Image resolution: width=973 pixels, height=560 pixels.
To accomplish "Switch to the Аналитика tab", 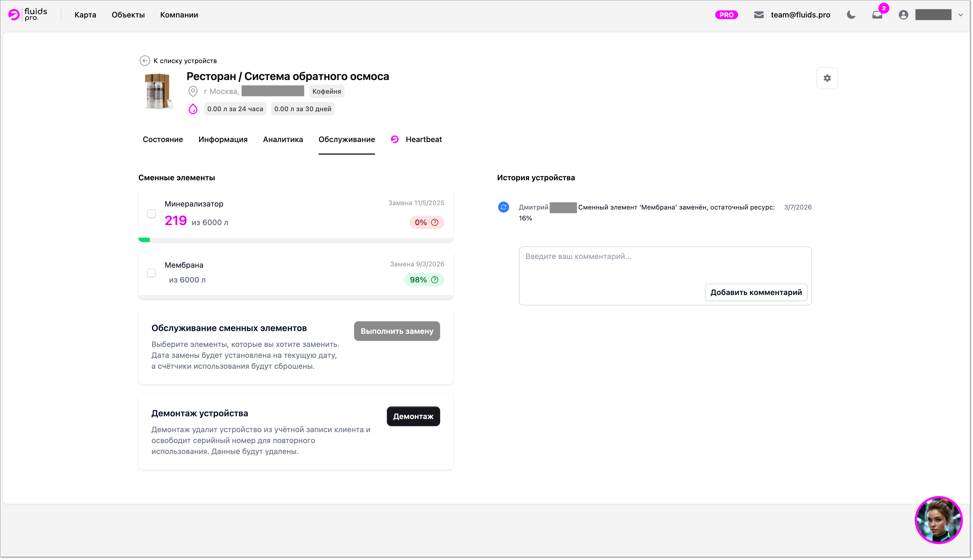I will pyautogui.click(x=283, y=139).
